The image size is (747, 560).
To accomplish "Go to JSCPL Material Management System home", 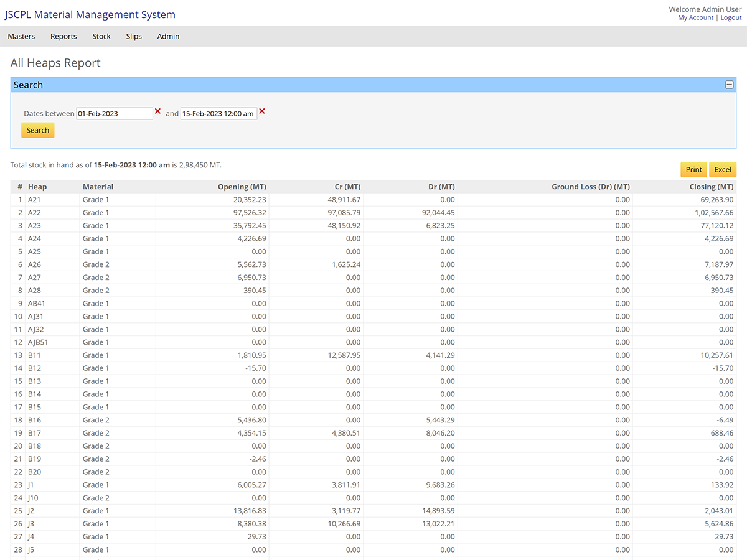I will click(x=90, y=14).
